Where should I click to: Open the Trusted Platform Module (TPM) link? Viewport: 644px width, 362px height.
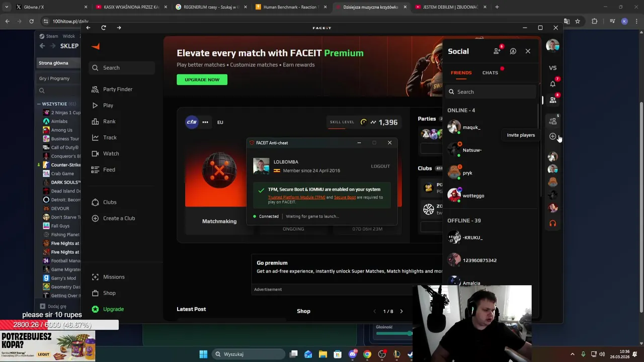pyautogui.click(x=296, y=197)
